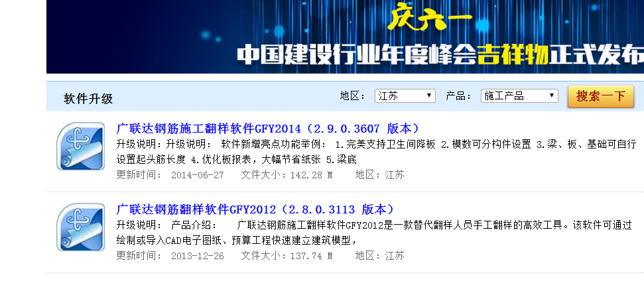Screen dimensions: 644x293
Task: Click the 地区: label beside the 江苏 dropdown
Action: (x=353, y=96)
